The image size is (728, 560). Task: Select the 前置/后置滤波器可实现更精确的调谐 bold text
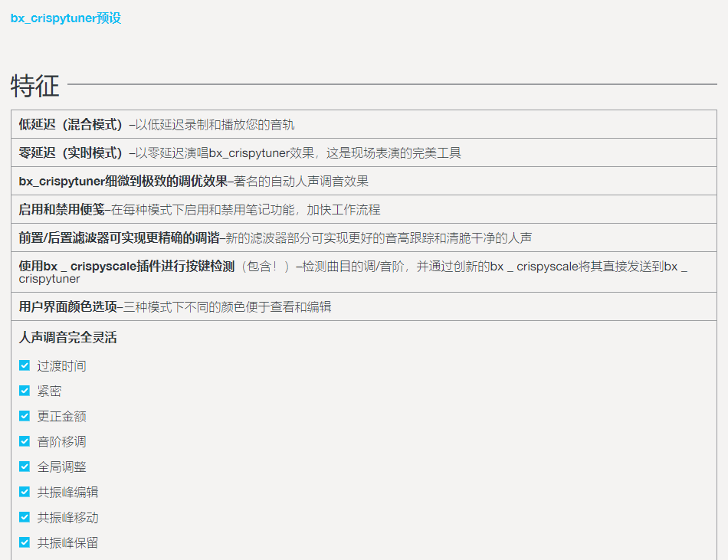[119, 238]
